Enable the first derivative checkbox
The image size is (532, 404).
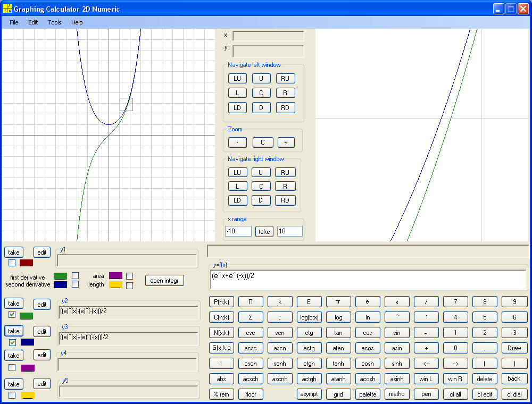click(x=76, y=275)
